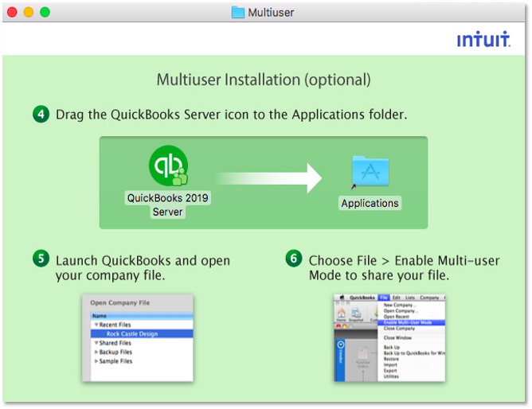The height and width of the screenshot is (409, 532).
Task: Click the Multiuser window title text
Action: (271, 13)
